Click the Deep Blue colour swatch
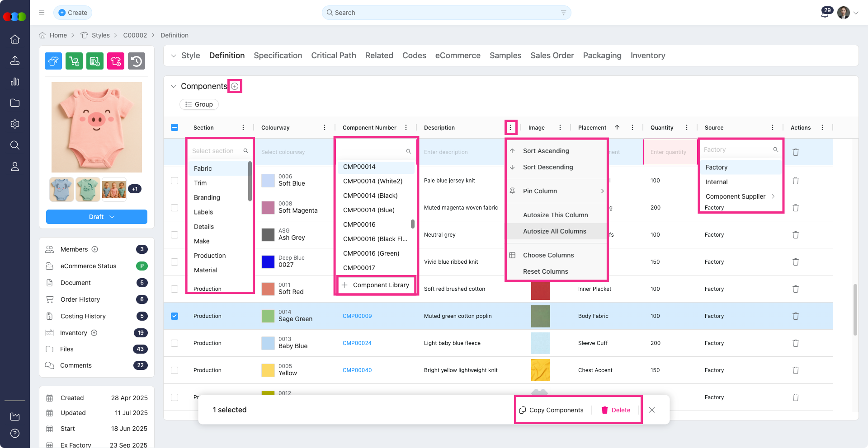868x448 pixels. [x=268, y=262]
